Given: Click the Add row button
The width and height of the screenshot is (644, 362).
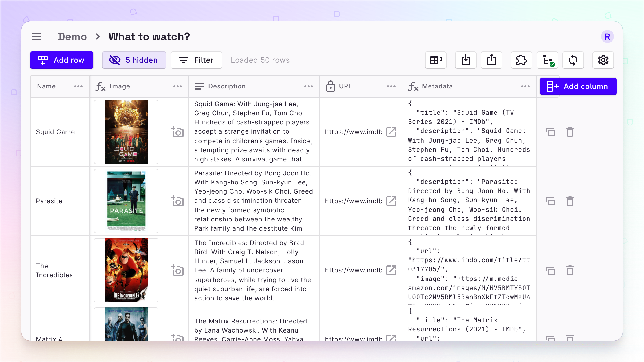Looking at the screenshot, I should point(62,60).
